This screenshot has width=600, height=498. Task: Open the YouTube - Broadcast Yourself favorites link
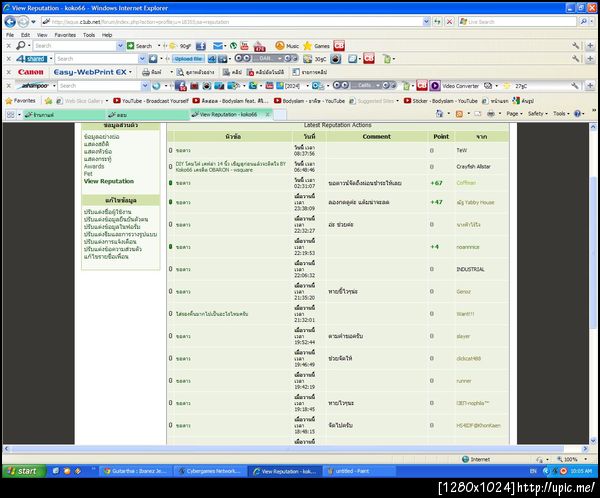tap(151, 101)
